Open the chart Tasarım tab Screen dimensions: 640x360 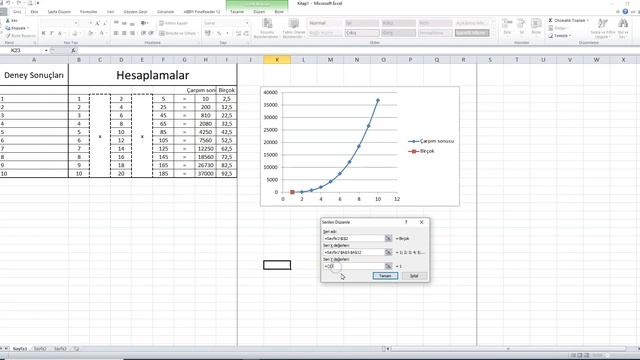237,12
